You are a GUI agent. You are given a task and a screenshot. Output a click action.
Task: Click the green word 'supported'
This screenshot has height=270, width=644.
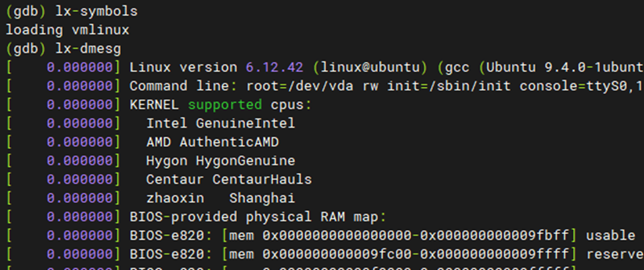[x=224, y=105]
